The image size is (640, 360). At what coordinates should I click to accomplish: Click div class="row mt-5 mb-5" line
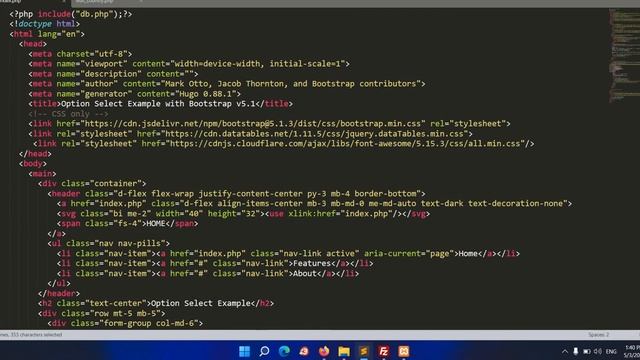pos(102,313)
